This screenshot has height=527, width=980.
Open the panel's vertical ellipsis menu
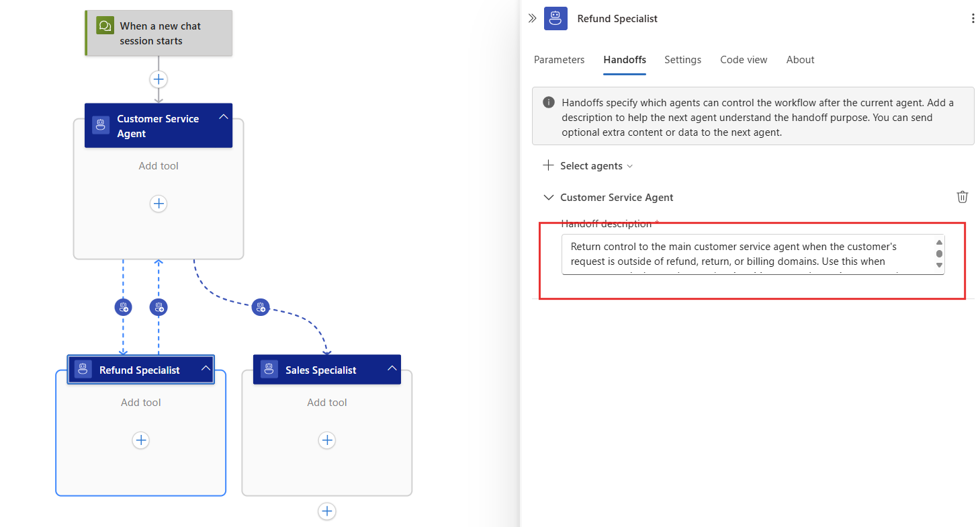973,19
